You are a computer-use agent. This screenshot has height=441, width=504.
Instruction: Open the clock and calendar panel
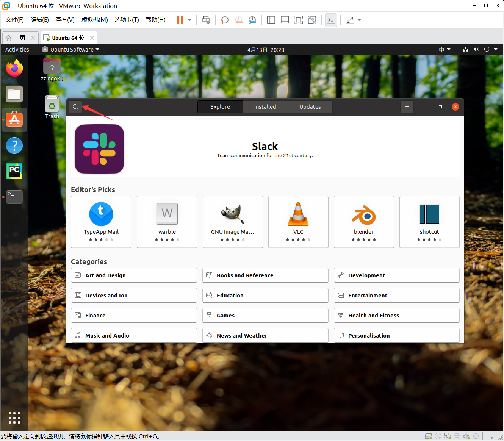click(x=266, y=50)
